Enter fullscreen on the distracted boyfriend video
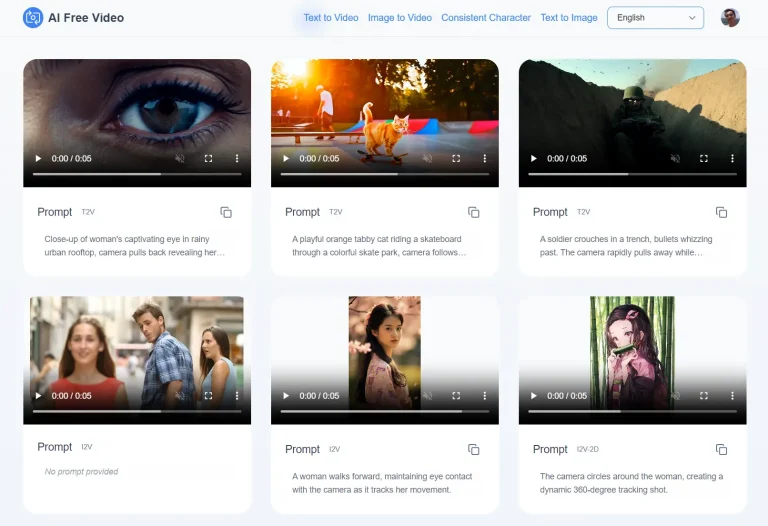This screenshot has height=526, width=768. 208,395
